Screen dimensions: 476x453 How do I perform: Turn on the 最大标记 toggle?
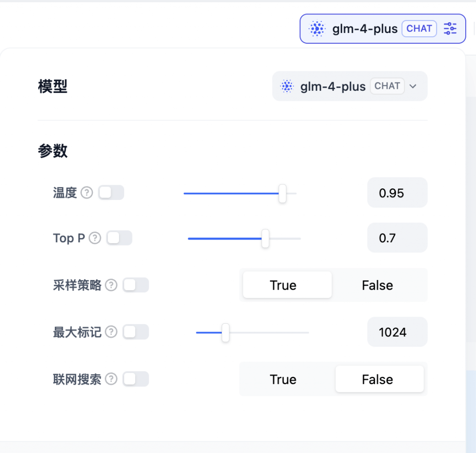click(136, 332)
